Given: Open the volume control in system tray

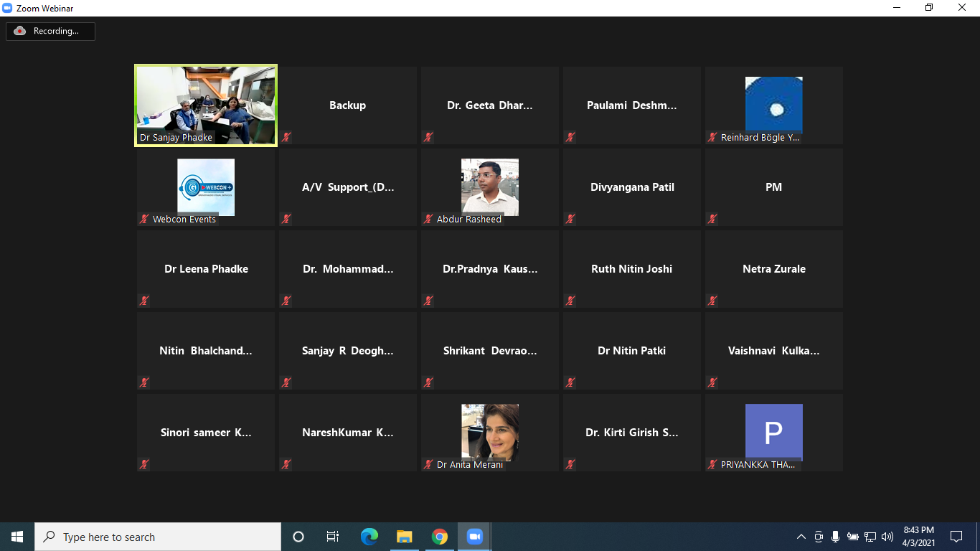Looking at the screenshot, I should pos(887,537).
